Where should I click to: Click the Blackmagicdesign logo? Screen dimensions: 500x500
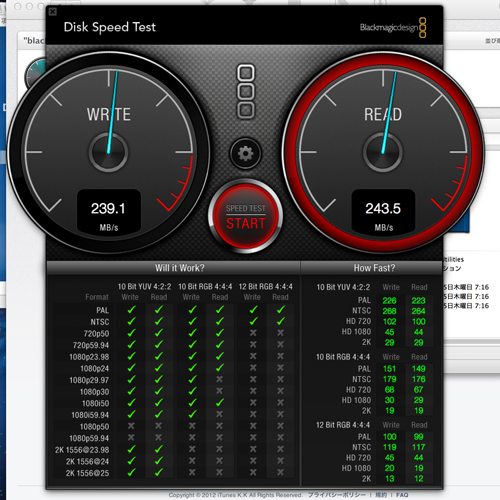[x=393, y=27]
